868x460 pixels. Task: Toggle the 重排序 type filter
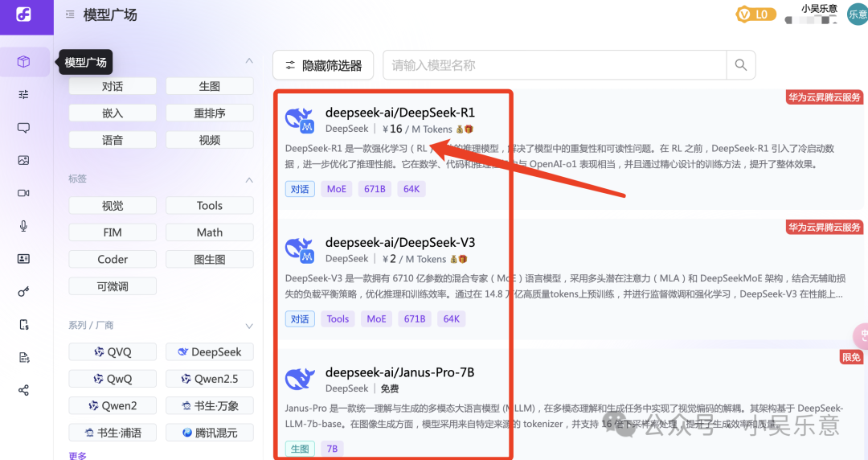209,113
